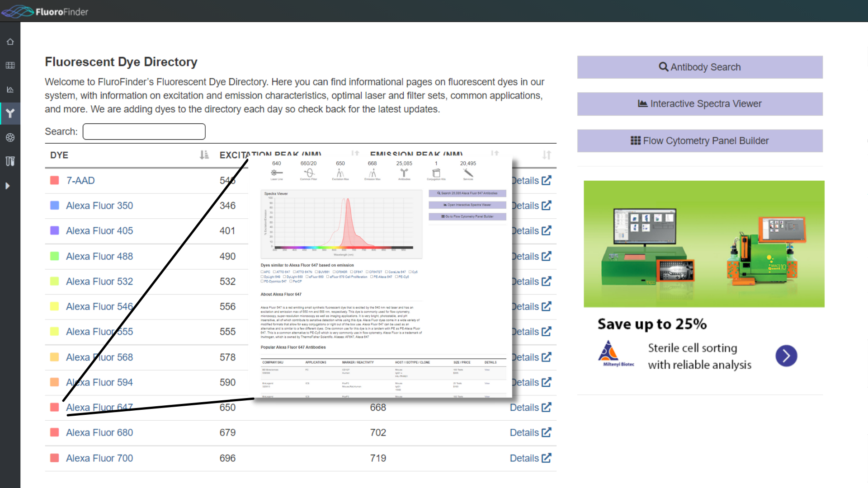Open the spectra chart icon in sidebar
868x488 pixels.
(10, 89)
